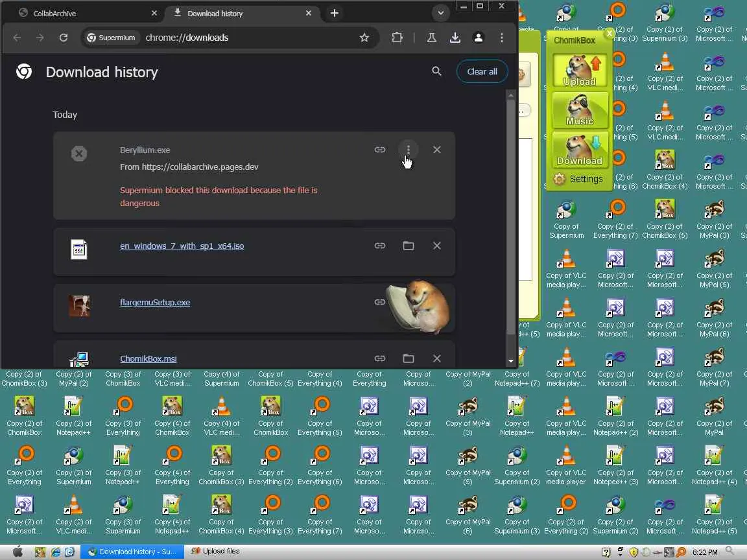
Task: Remove en_windows_7_with_sp1_x64.iso from the list
Action: coord(437,246)
